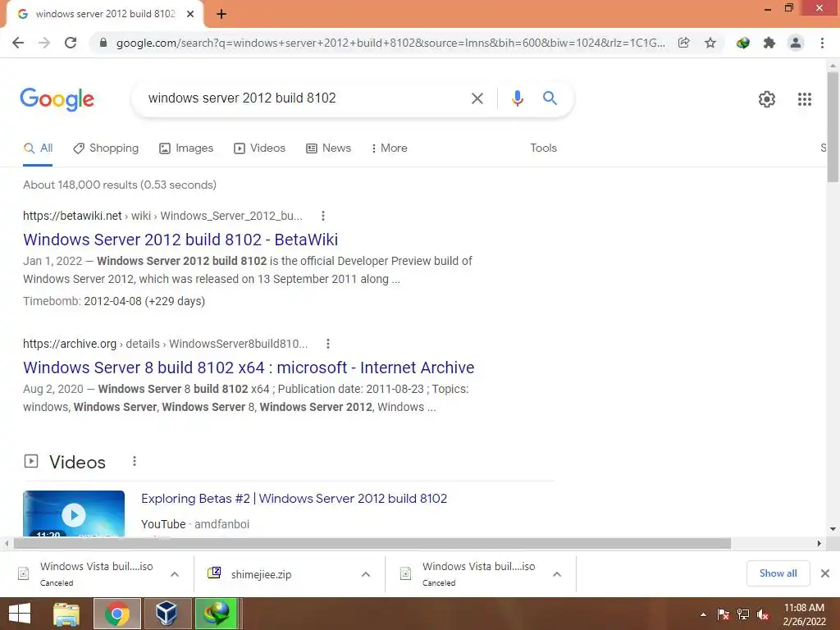The image size is (840, 630).
Task: Click the Google logo
Action: 57,99
